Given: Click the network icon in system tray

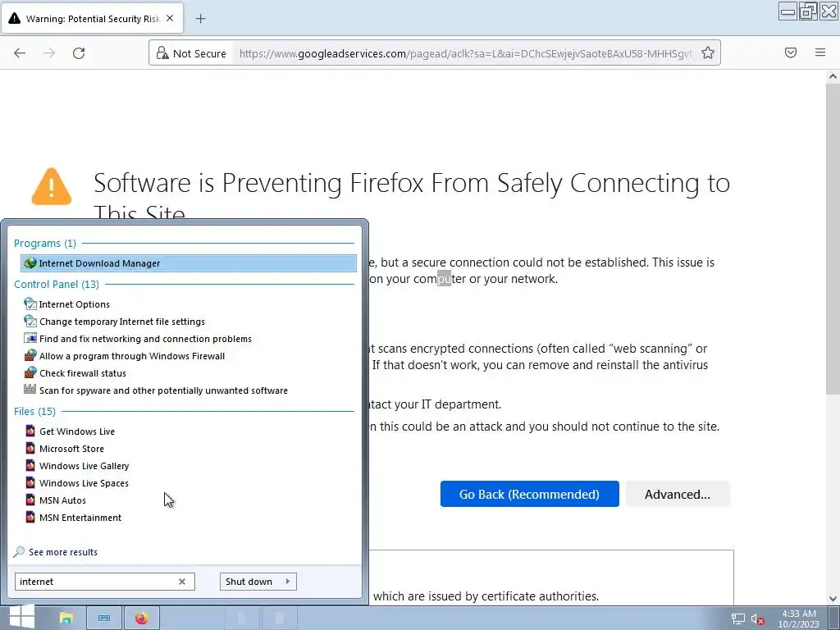Looking at the screenshot, I should coord(738,619).
